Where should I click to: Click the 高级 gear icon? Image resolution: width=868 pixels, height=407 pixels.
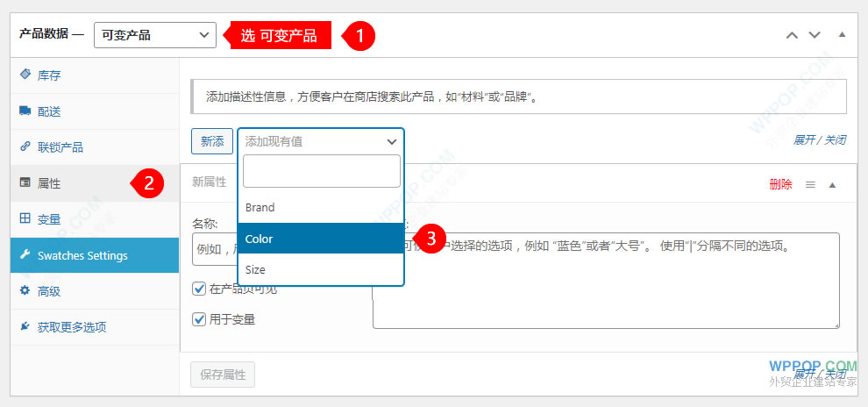[x=25, y=291]
